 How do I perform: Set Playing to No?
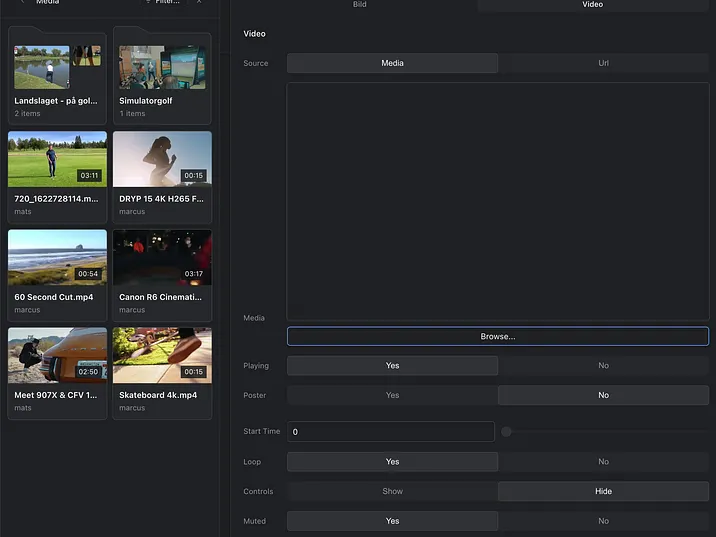603,366
